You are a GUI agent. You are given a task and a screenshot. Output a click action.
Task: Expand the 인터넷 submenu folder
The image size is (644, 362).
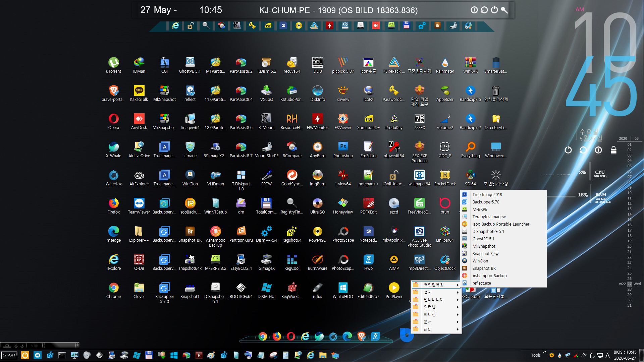point(436,307)
